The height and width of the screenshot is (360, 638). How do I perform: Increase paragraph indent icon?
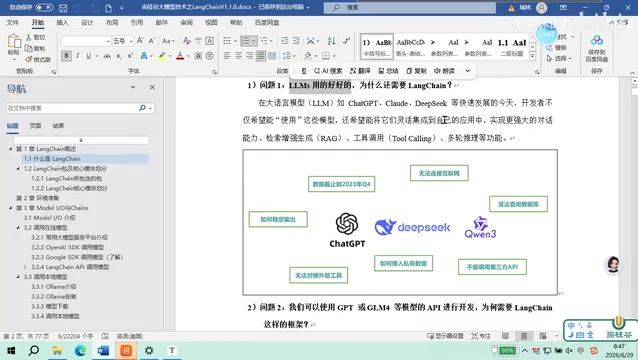[x=296, y=41]
